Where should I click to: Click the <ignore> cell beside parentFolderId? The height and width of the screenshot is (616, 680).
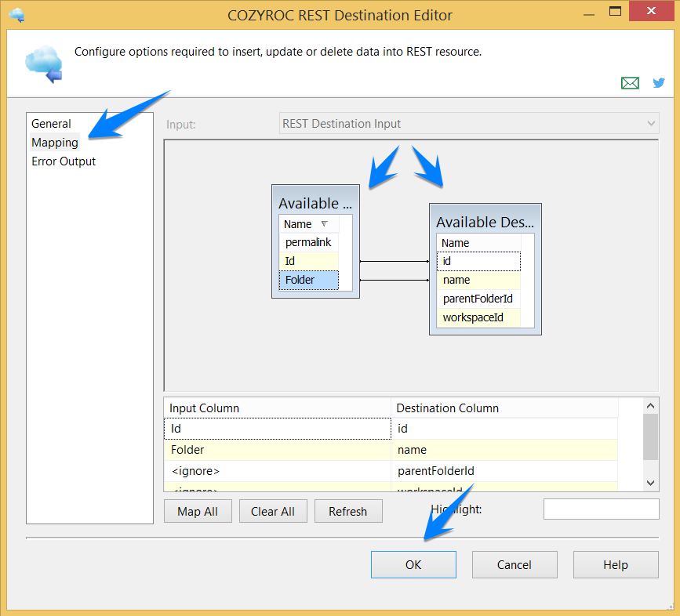[x=278, y=471]
